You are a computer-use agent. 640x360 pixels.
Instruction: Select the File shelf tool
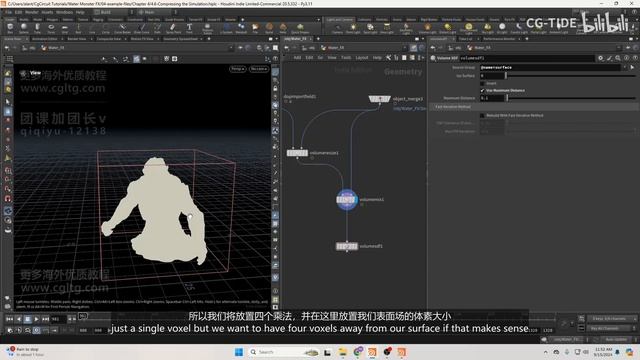(255, 28)
